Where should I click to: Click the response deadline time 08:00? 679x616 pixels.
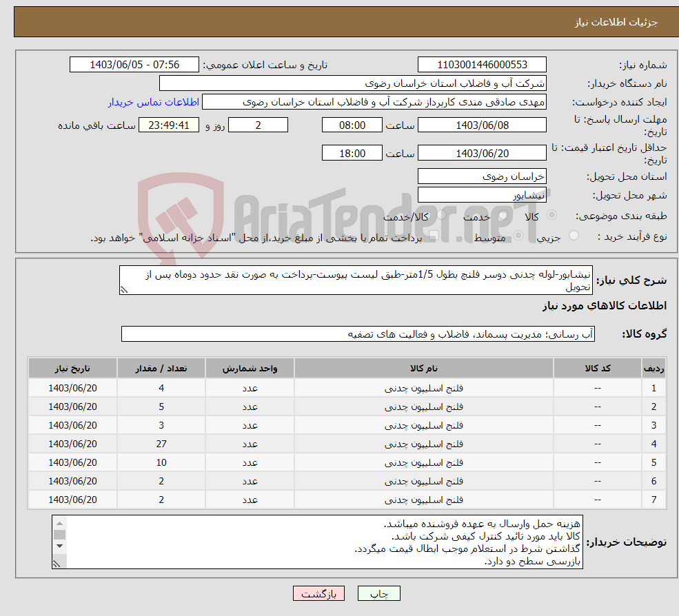pos(352,125)
